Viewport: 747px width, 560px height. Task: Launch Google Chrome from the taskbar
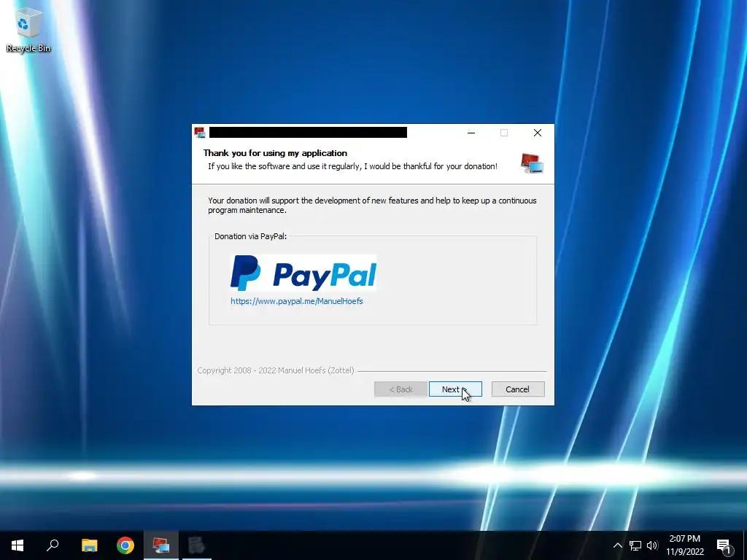point(125,545)
